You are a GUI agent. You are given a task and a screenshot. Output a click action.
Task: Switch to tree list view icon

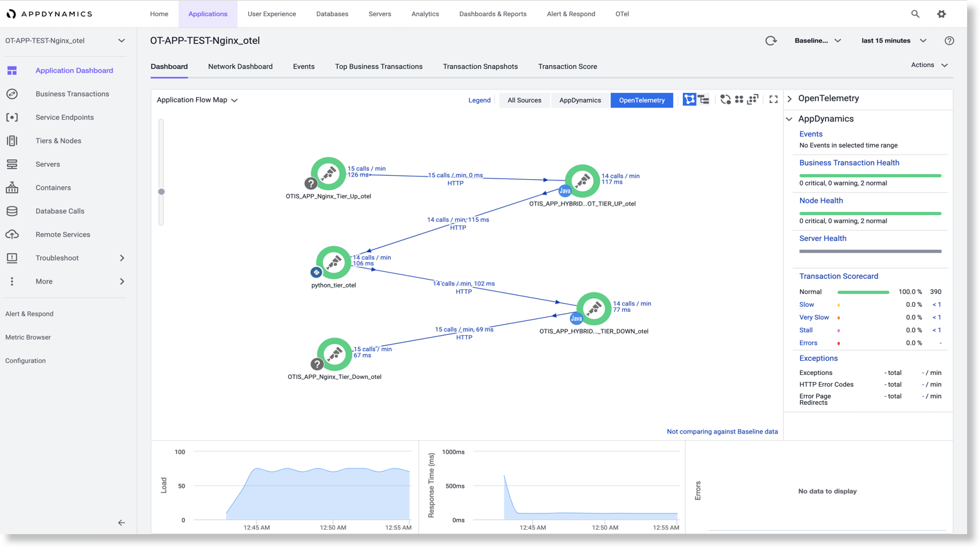coord(703,100)
